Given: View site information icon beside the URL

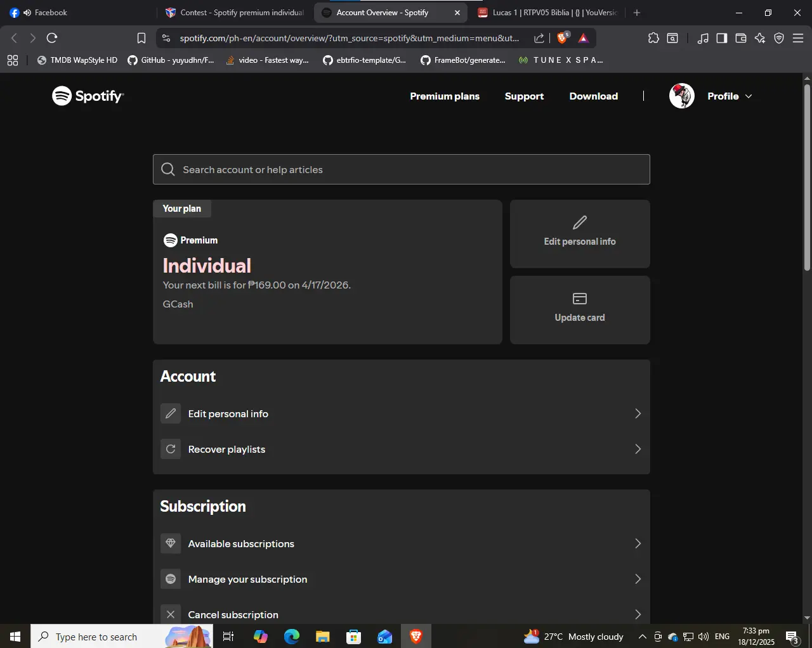Looking at the screenshot, I should click(x=166, y=38).
